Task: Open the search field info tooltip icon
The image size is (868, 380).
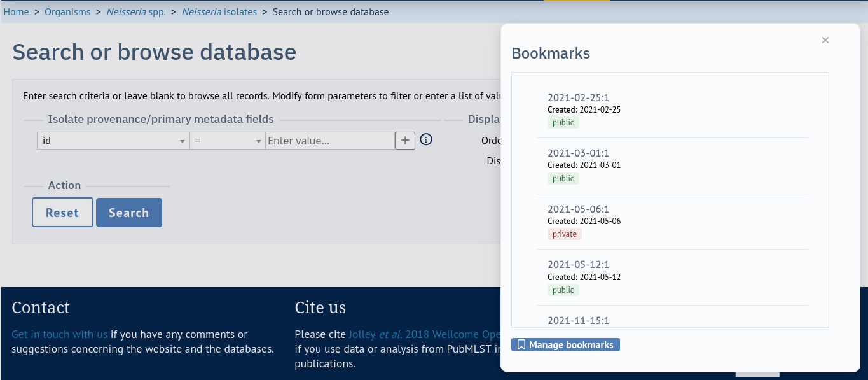Action: [427, 139]
